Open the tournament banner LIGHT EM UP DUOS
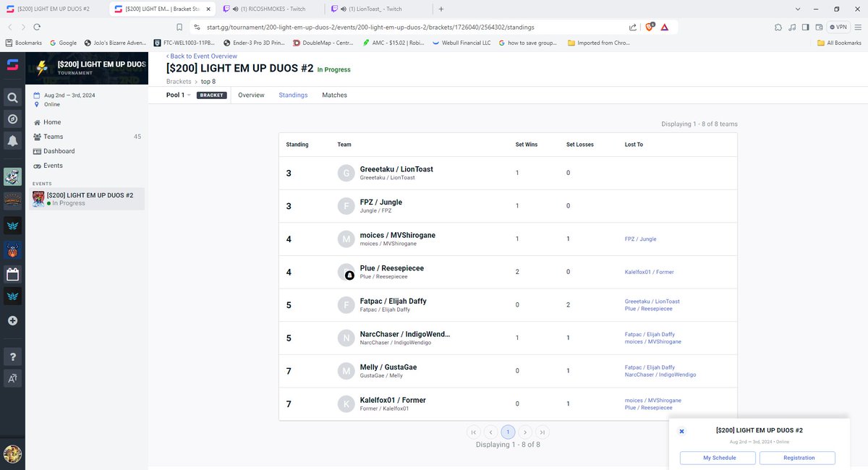868x470 pixels. [x=87, y=68]
